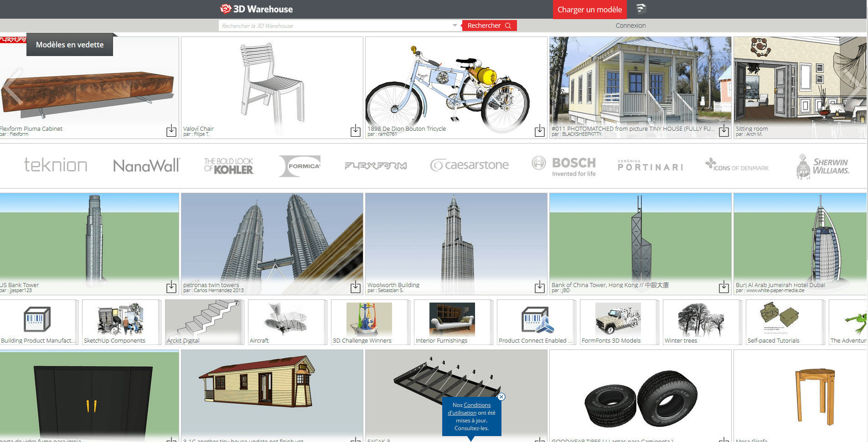Open the Connexion sign-in menu
The height and width of the screenshot is (442, 868).
(630, 26)
